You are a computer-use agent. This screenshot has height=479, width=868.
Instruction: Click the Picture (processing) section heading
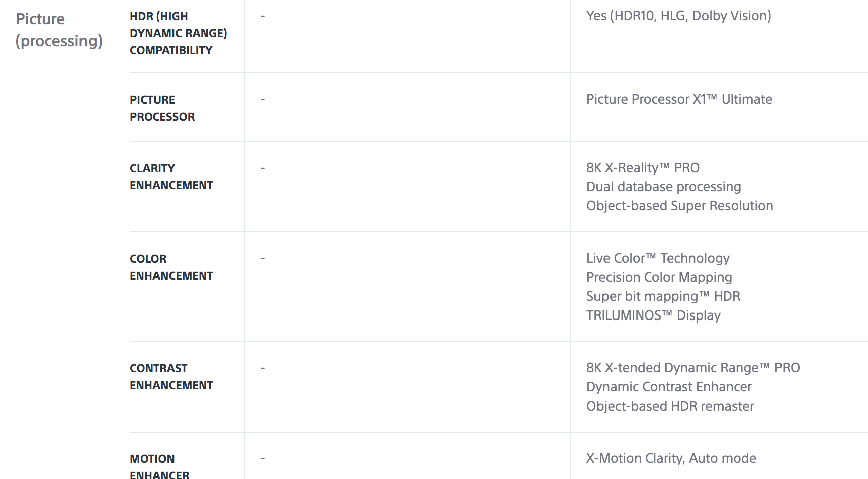pyautogui.click(x=59, y=30)
